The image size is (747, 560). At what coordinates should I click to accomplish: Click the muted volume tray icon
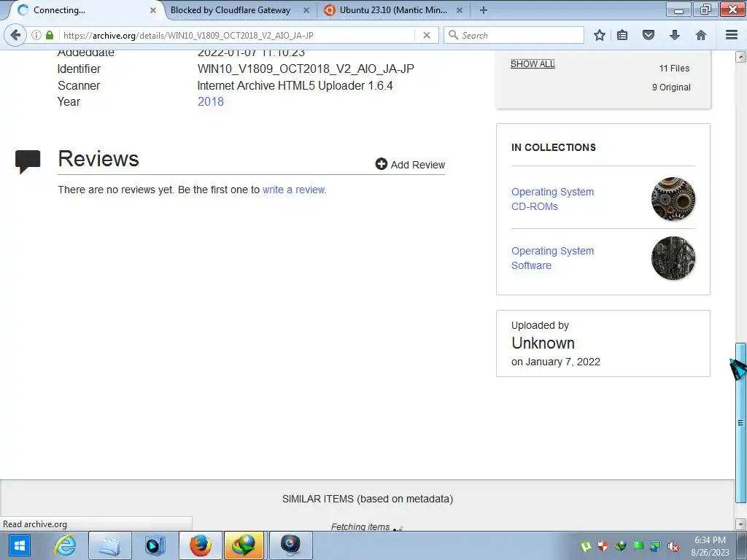[673, 547]
